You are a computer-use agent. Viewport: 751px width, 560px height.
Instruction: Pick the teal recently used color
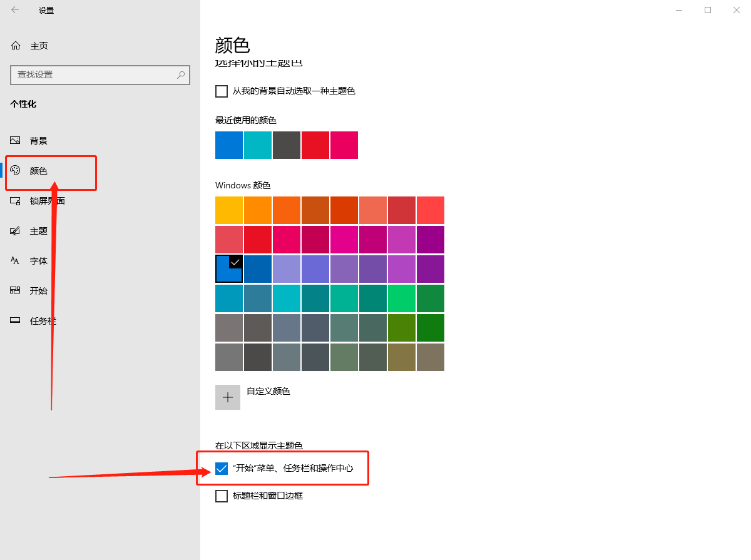point(258,145)
